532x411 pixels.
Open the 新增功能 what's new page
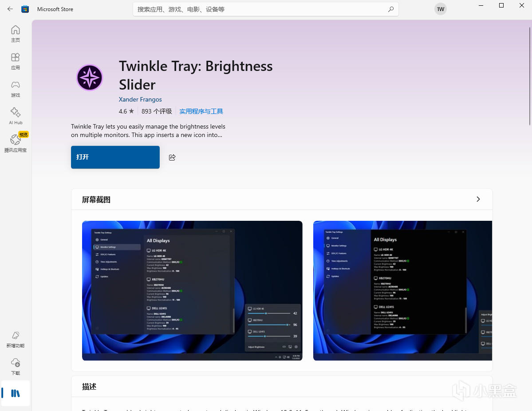16,340
